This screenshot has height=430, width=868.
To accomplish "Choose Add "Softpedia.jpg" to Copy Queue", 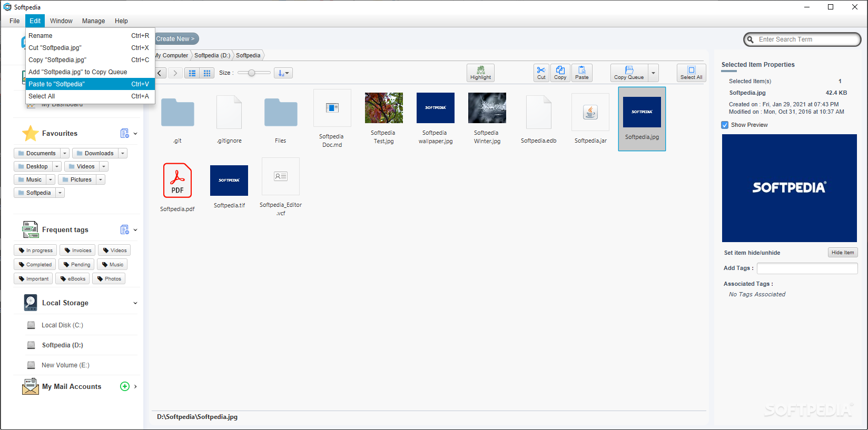I will [x=90, y=72].
